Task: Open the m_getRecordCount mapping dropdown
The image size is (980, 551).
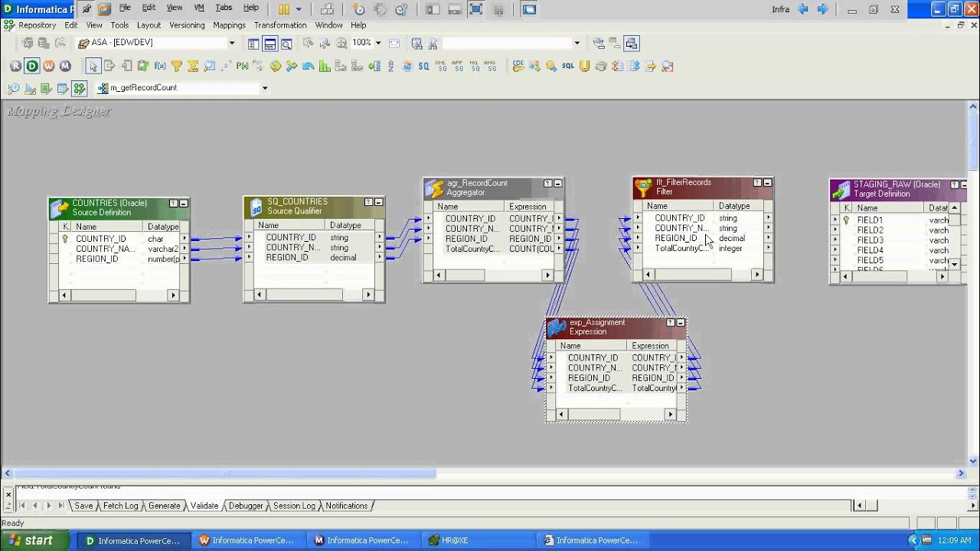Action: point(265,88)
